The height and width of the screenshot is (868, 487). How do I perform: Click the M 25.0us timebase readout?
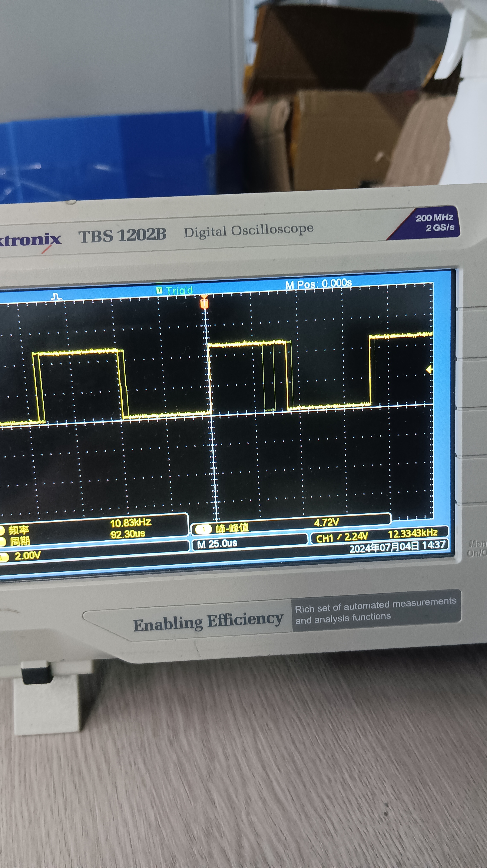tap(217, 544)
